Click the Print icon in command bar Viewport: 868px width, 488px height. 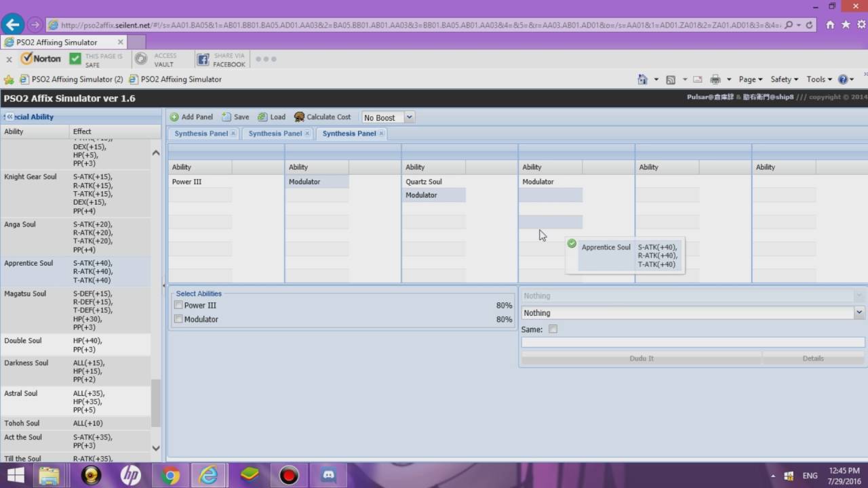point(715,79)
